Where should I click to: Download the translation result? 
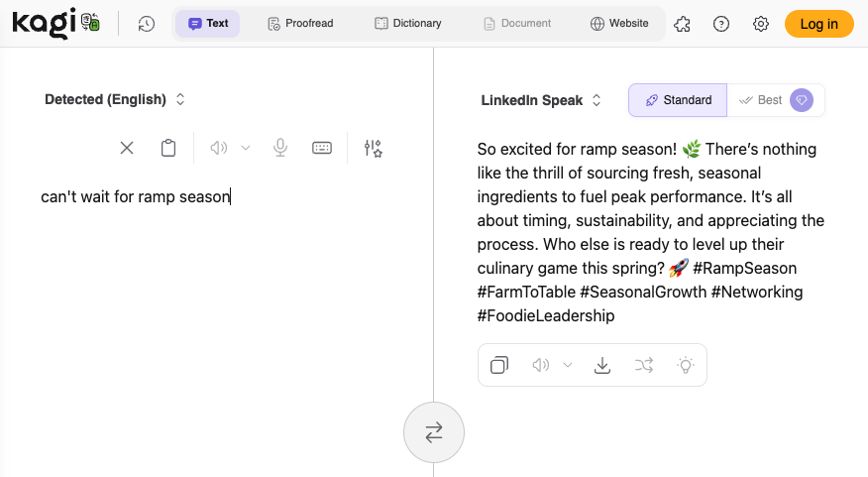pyautogui.click(x=601, y=365)
